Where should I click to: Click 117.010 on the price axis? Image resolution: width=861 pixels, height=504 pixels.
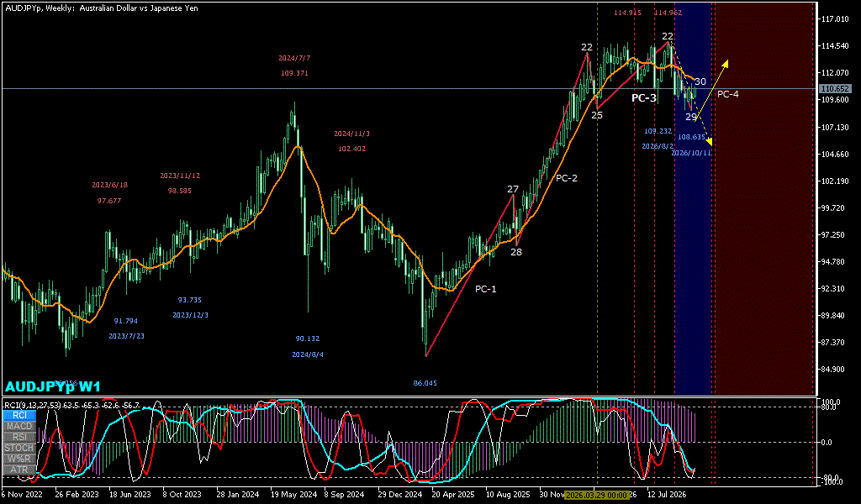pos(833,19)
